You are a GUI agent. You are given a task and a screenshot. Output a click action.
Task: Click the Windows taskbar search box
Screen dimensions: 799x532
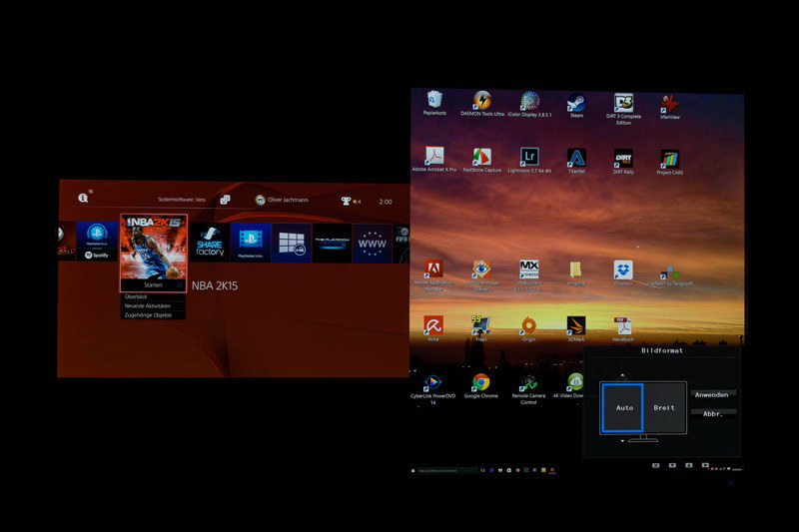click(447, 471)
